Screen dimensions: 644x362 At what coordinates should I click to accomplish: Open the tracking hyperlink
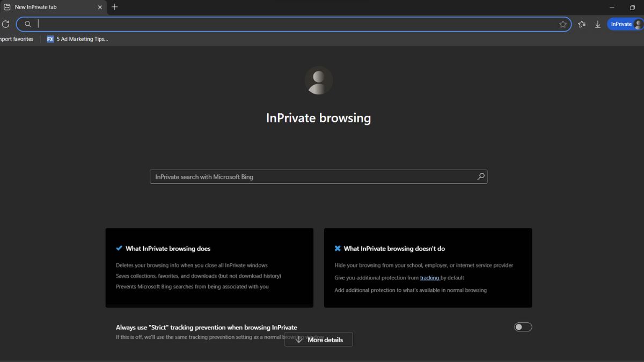(x=429, y=278)
